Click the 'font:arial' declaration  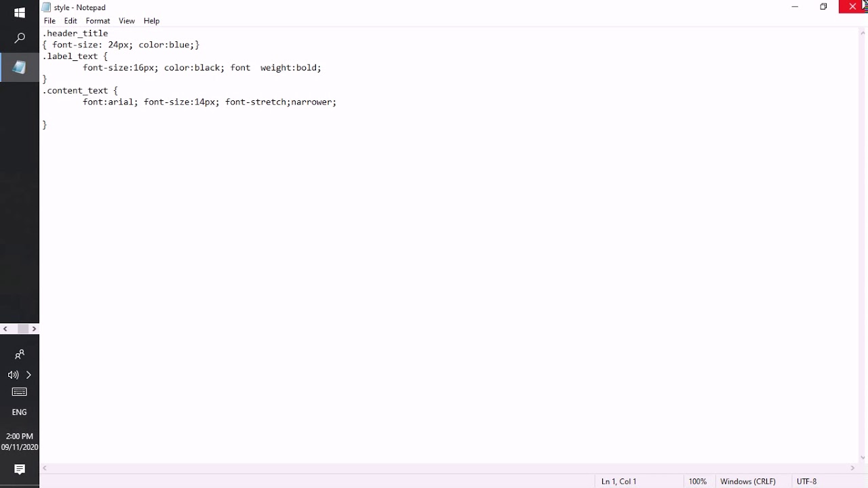tap(110, 102)
